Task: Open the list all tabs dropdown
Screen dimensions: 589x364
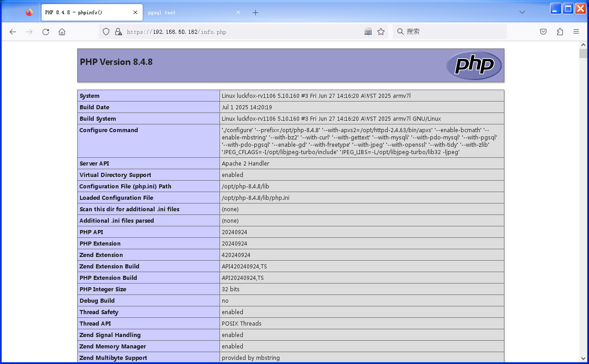Action: point(522,12)
